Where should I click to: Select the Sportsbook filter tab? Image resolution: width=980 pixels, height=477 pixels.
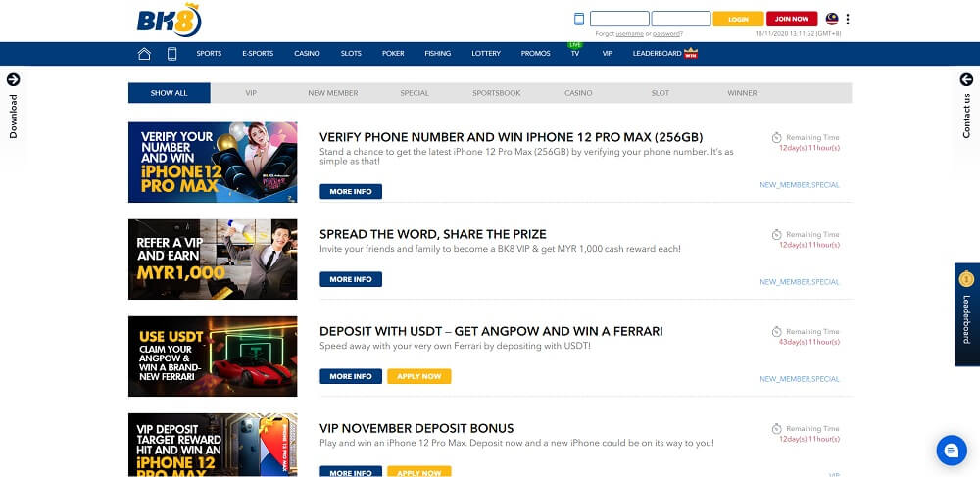(x=496, y=93)
